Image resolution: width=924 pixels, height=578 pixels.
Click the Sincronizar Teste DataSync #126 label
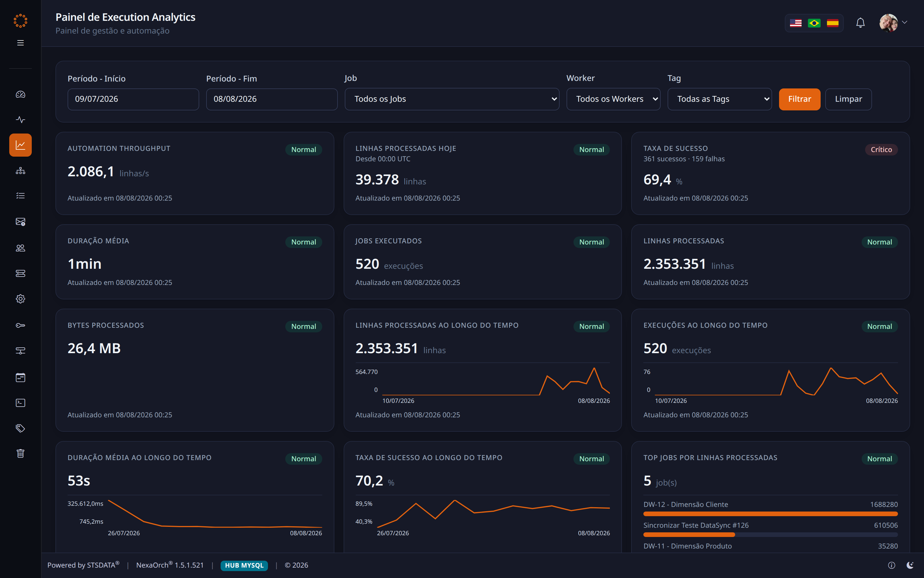coord(696,525)
